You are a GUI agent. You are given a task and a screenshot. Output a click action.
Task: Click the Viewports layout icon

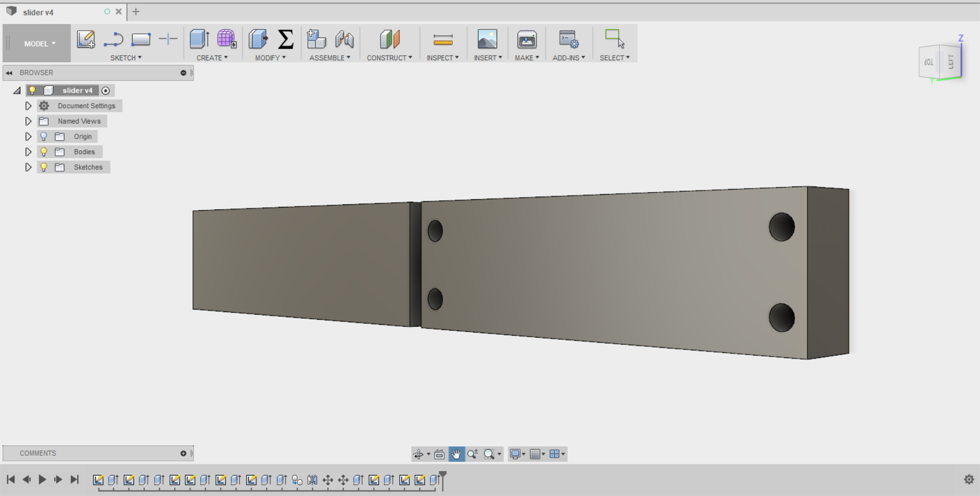click(554, 454)
